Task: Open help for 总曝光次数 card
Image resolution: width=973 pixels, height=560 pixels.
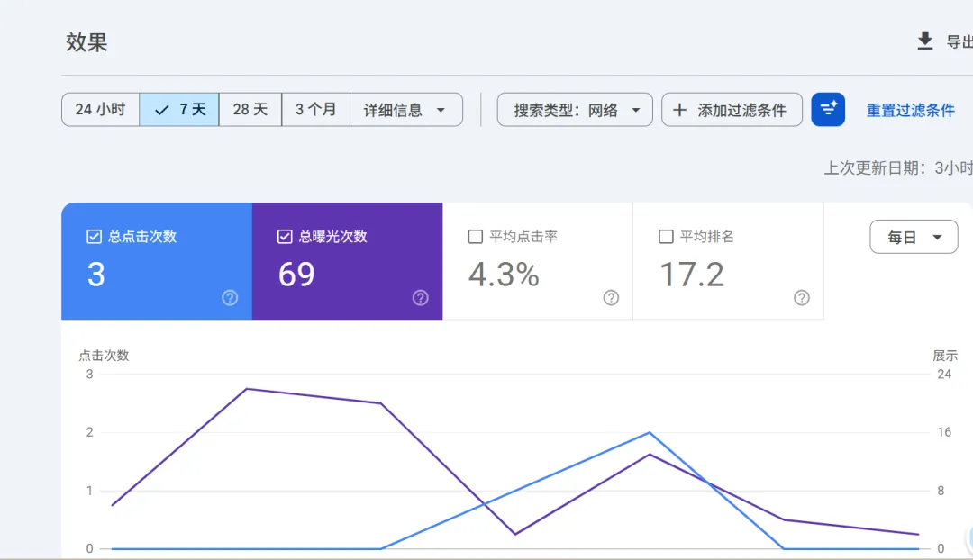Action: click(x=420, y=298)
